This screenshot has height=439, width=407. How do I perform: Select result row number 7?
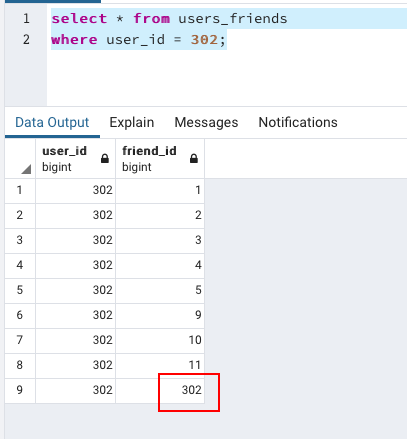(x=20, y=340)
